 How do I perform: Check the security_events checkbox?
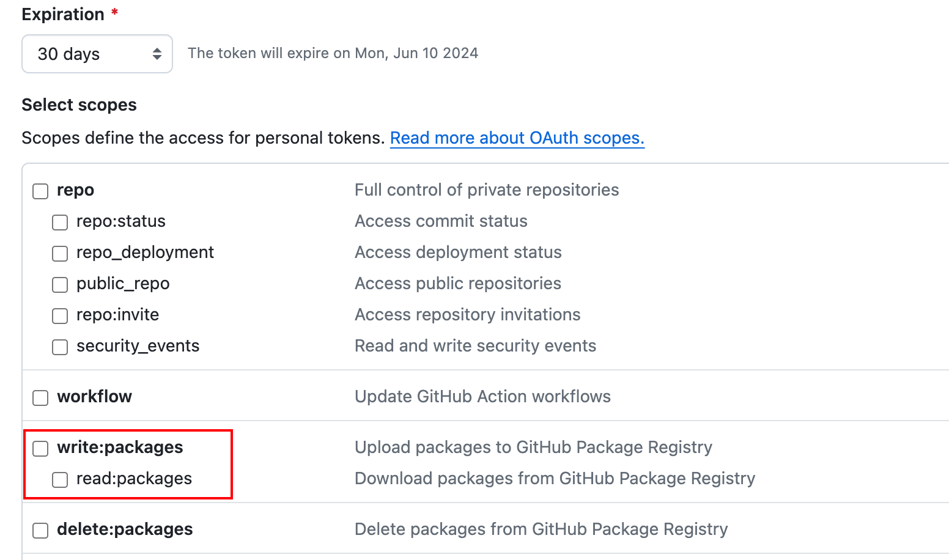click(59, 347)
